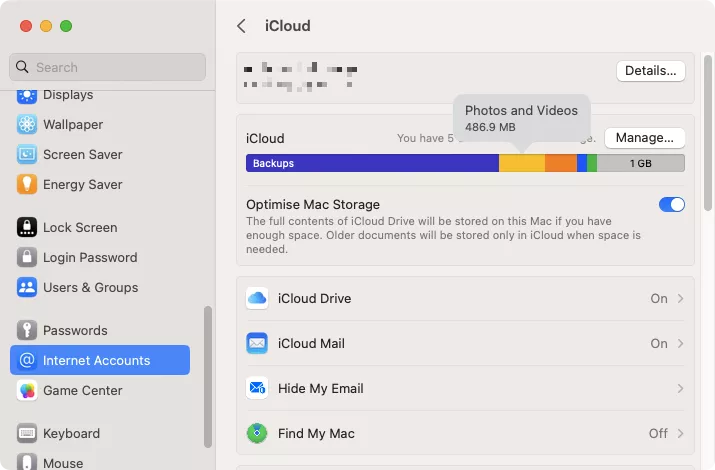Screen dimensions: 715x470
Task: Expand iCloud Drive settings chevron
Action: tap(680, 298)
